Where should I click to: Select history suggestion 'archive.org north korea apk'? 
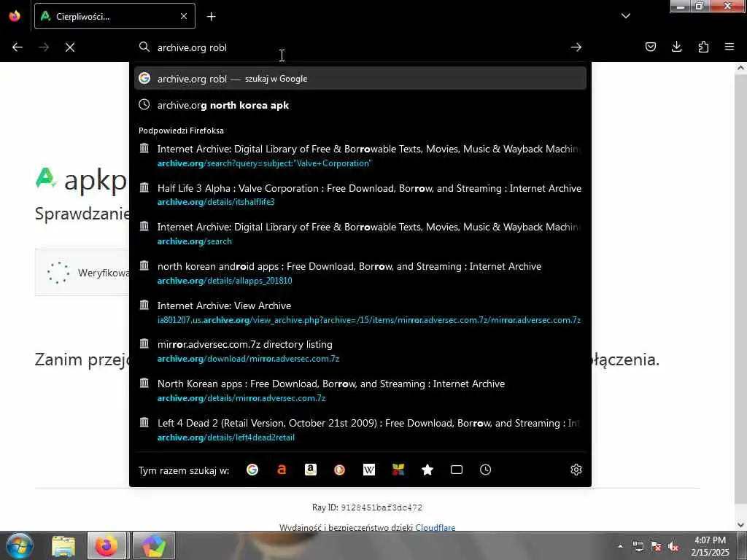pos(360,105)
